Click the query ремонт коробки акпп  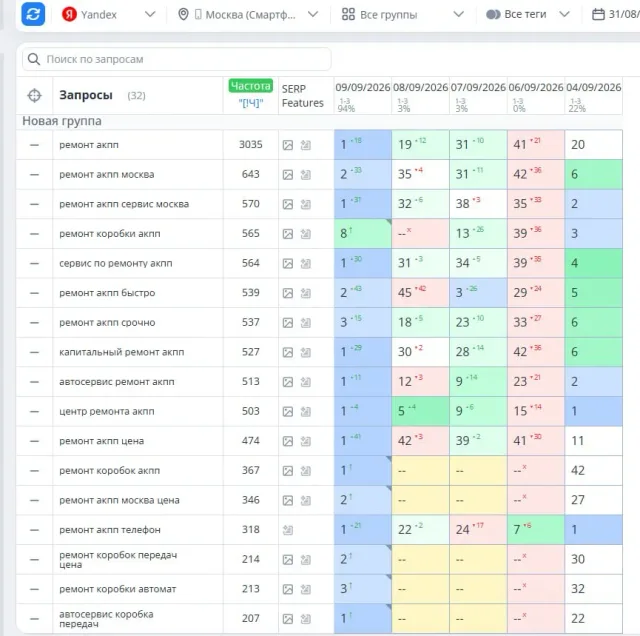pyautogui.click(x=110, y=234)
